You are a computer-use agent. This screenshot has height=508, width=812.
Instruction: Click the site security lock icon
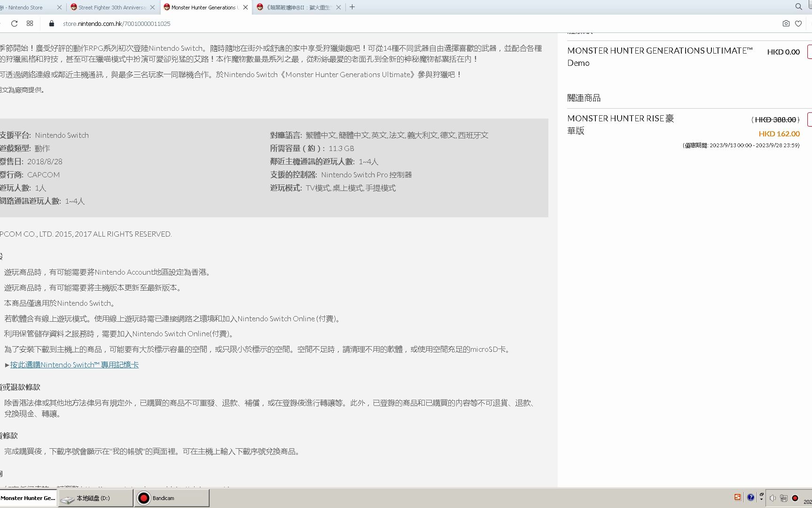(x=52, y=24)
